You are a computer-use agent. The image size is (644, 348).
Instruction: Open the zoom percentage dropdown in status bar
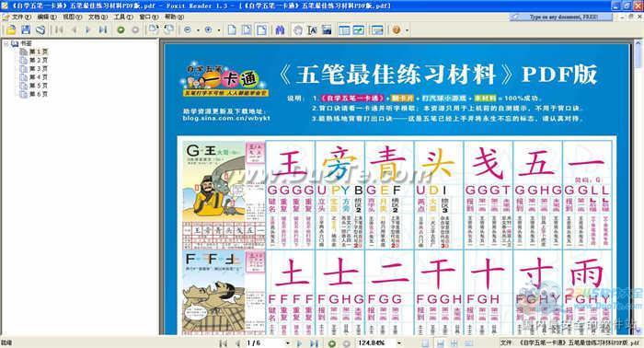[x=398, y=343]
